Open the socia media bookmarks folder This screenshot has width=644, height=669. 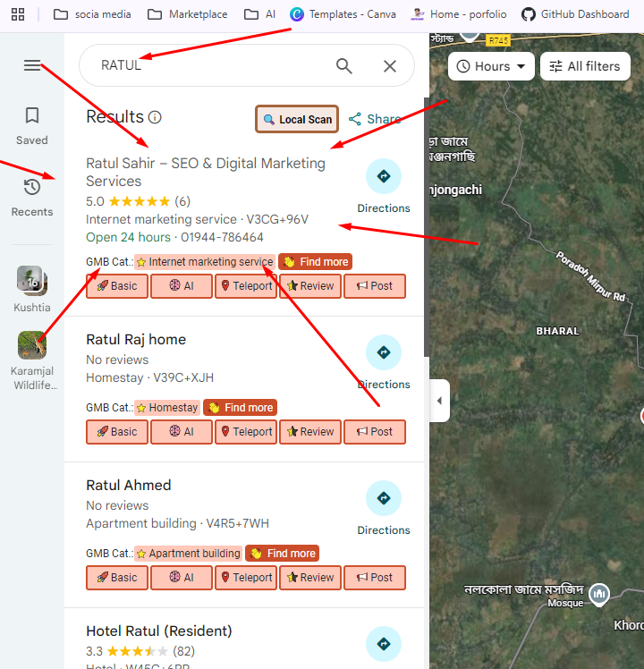pos(92,14)
